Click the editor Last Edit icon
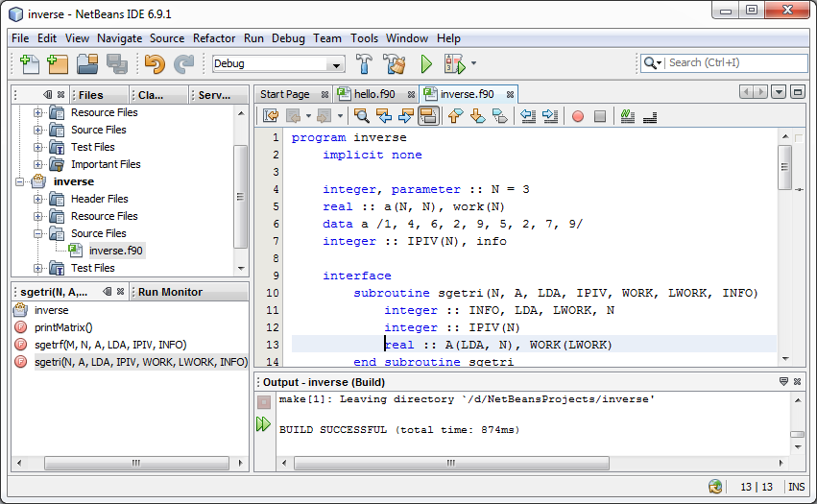The height and width of the screenshot is (504, 817). coord(271,116)
